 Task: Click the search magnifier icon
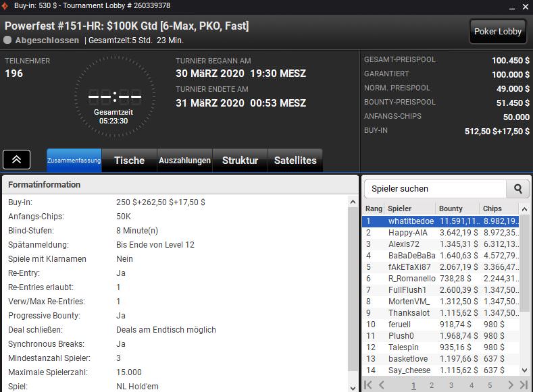pos(518,189)
